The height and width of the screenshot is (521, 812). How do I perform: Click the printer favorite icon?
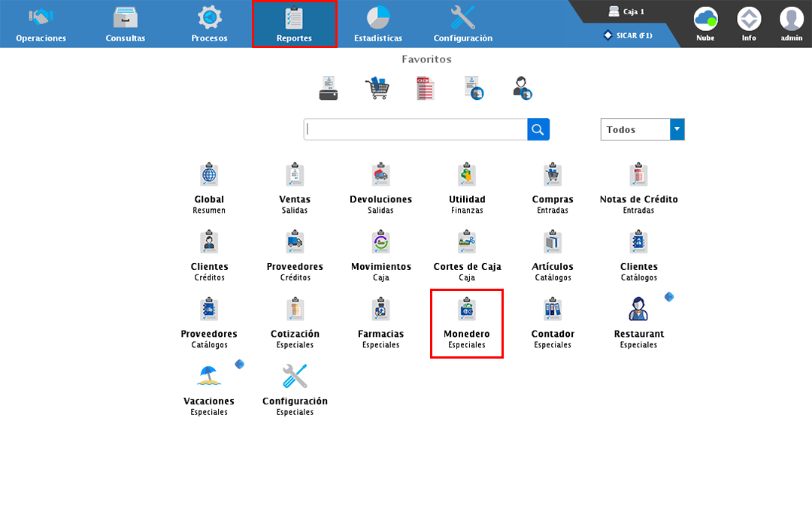pyautogui.click(x=329, y=88)
